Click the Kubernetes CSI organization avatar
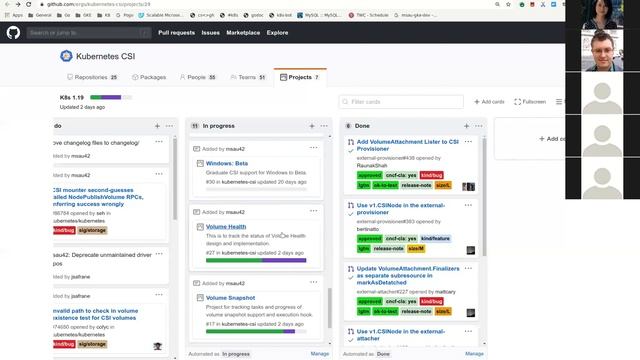640x360 pixels. tap(66, 56)
